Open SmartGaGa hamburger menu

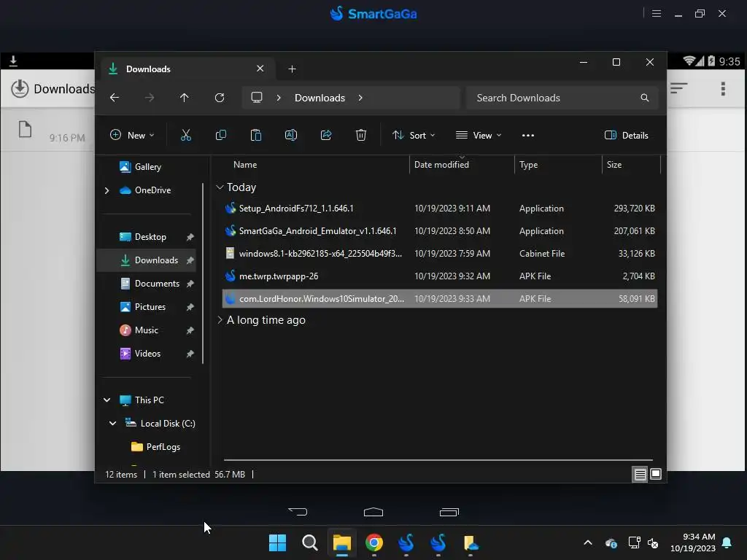pyautogui.click(x=657, y=14)
